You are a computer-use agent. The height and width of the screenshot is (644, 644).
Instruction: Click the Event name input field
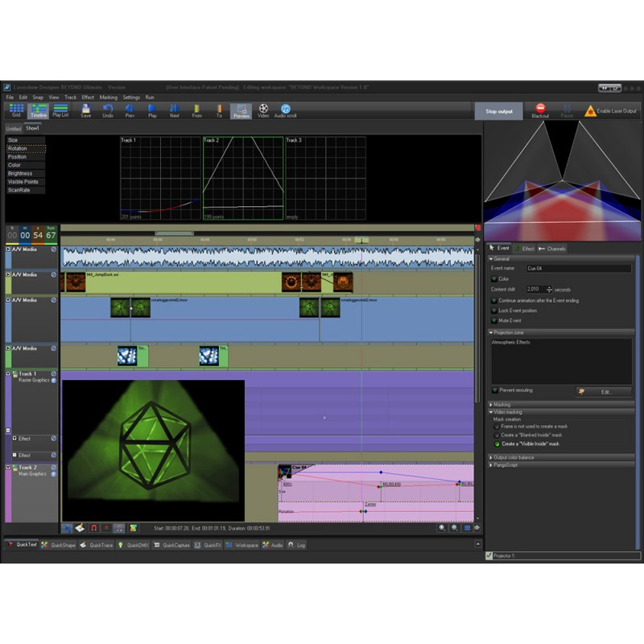coord(579,268)
